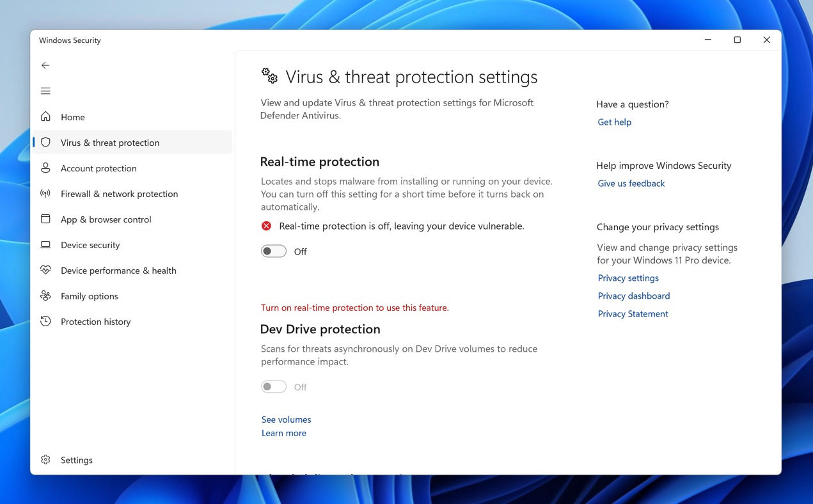
Task: Click the 'Have a question?' heading
Action: click(x=633, y=104)
